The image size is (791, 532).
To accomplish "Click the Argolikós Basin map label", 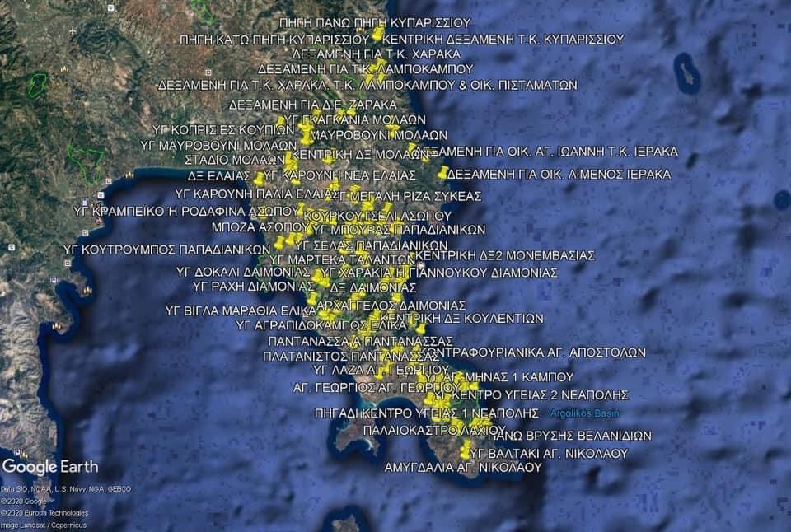I will 583,413.
